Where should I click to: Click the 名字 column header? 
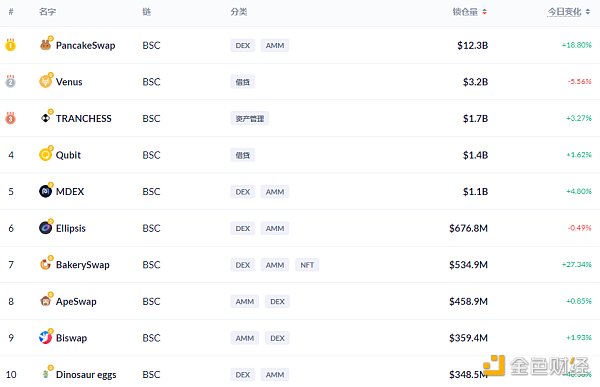tap(47, 12)
